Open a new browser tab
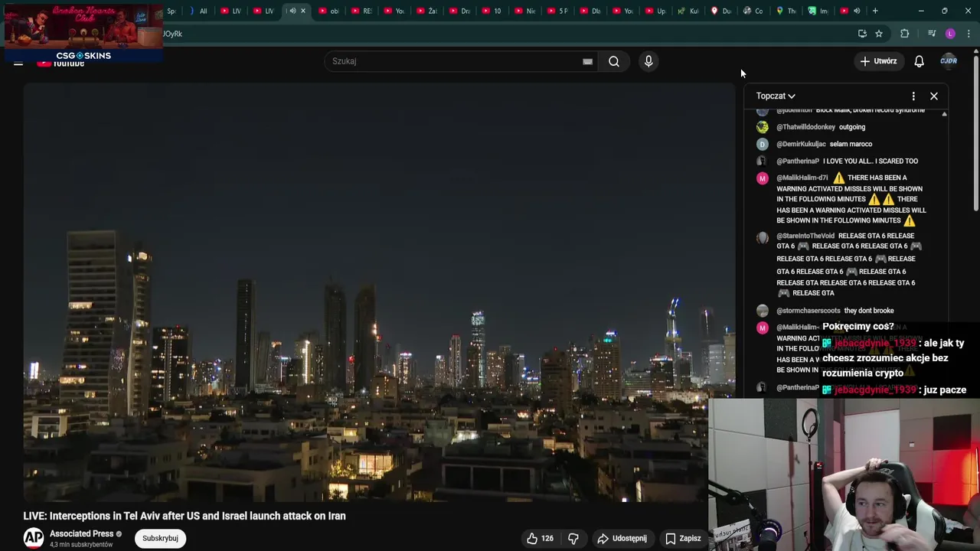The width and height of the screenshot is (980, 551). (x=875, y=11)
